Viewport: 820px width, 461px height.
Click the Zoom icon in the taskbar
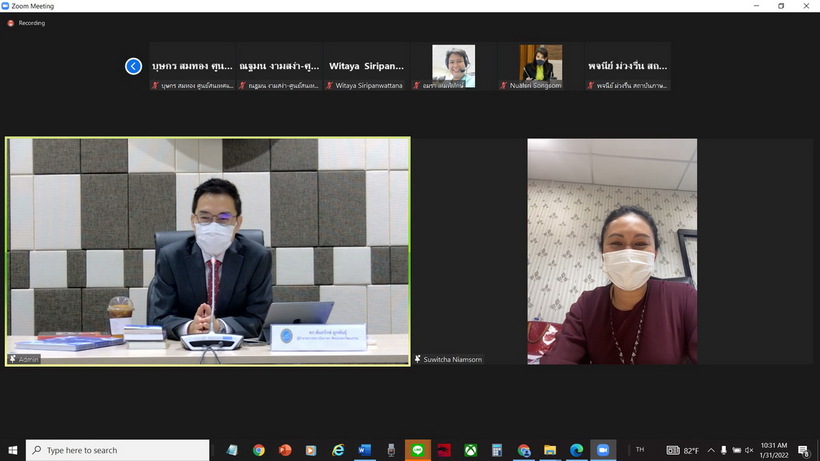[603, 450]
